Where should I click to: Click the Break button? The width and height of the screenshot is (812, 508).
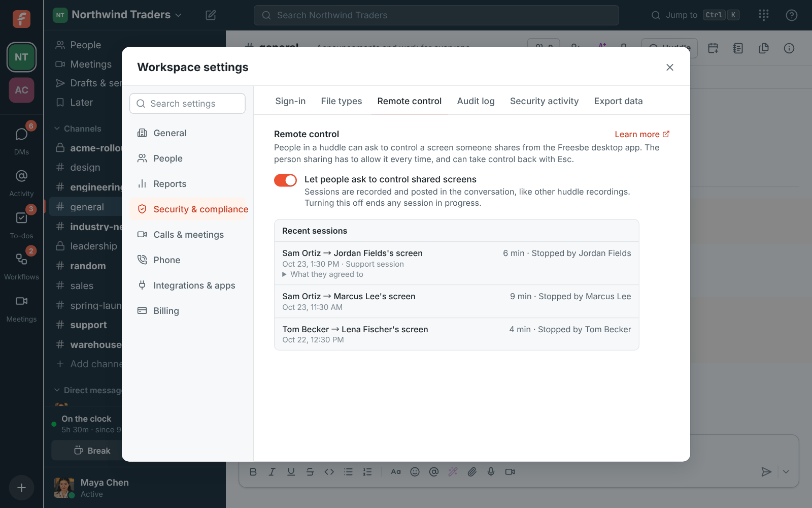pos(92,451)
